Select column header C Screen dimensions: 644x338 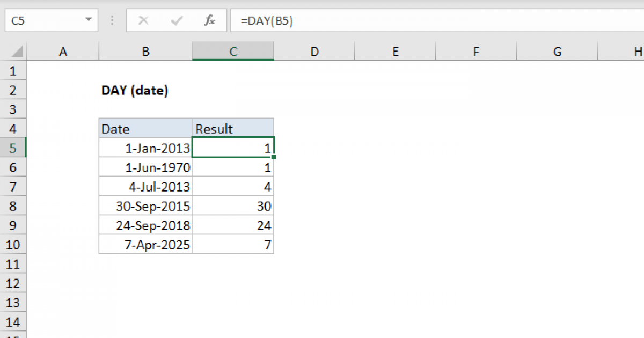click(233, 51)
